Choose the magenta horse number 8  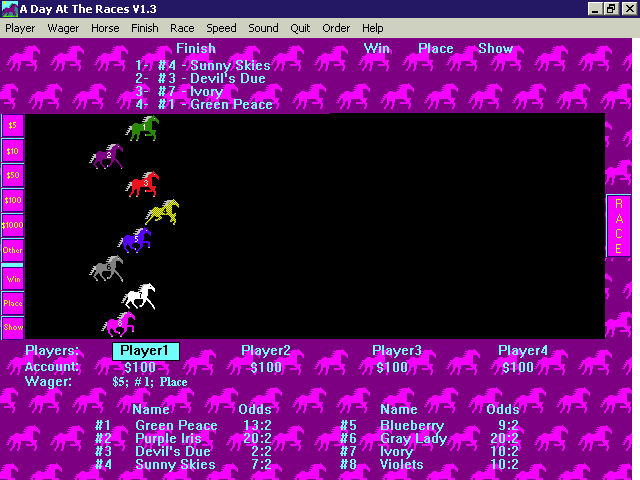tap(119, 323)
